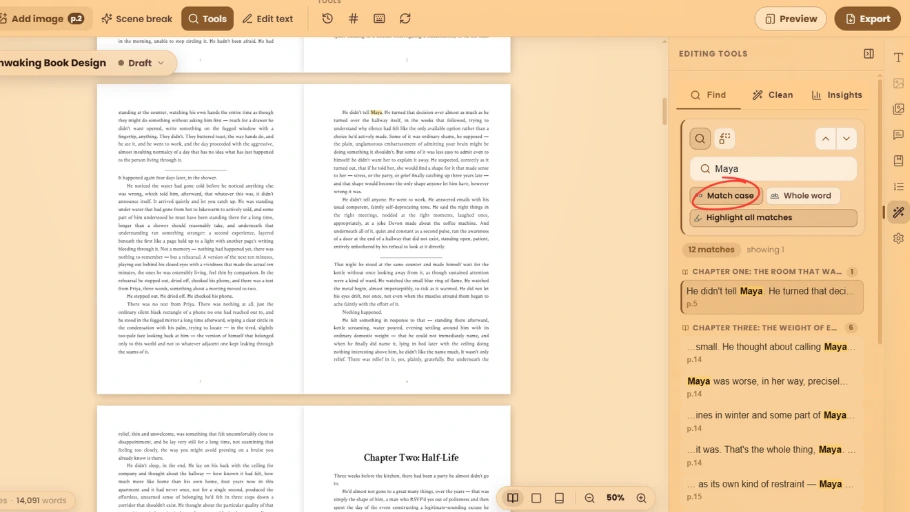This screenshot has height=512, width=910.
Task: Click the Chapter Two: Half-Life heading
Action: tap(411, 458)
